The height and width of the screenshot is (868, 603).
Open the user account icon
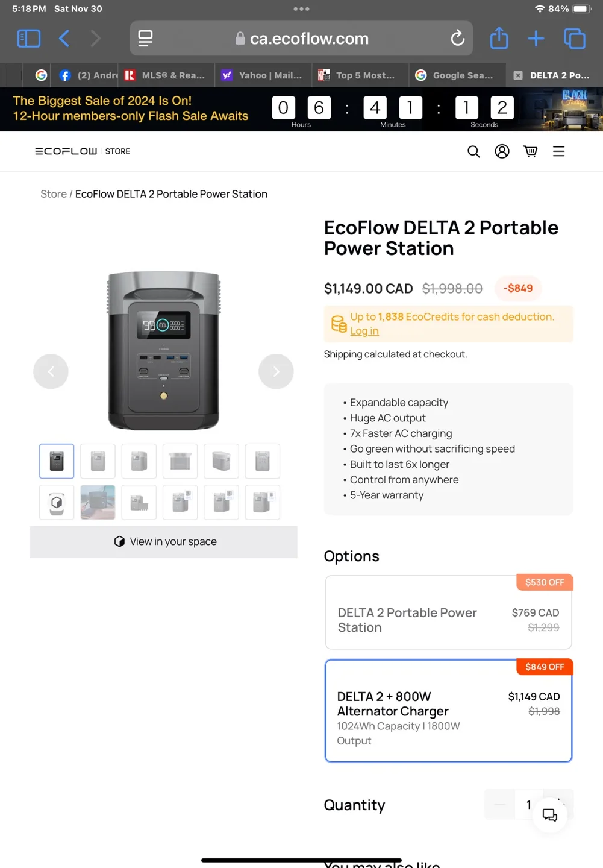coord(502,151)
